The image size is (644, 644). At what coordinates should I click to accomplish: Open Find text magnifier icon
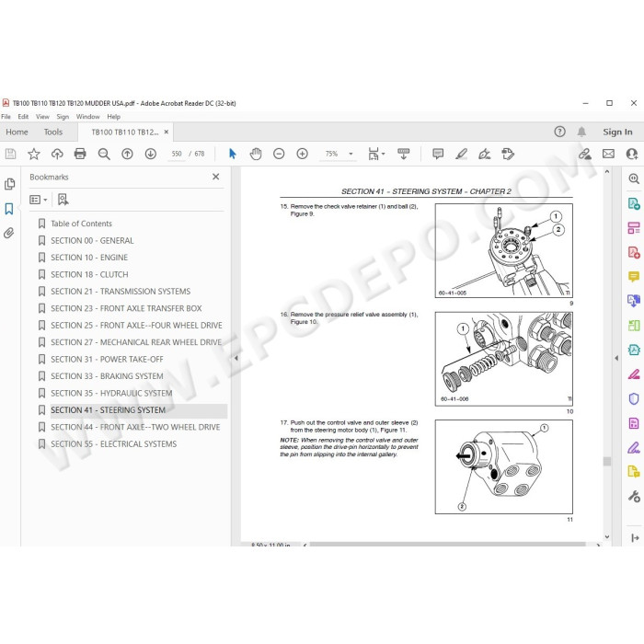point(104,154)
